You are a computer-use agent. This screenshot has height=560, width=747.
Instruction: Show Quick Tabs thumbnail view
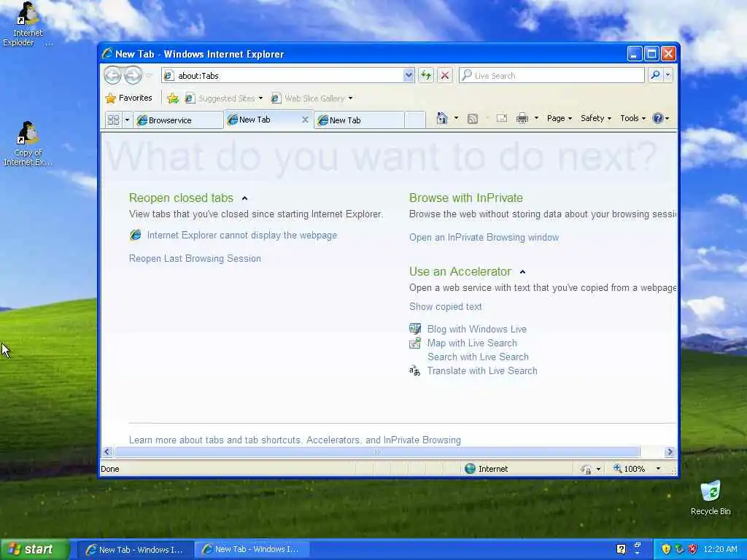point(113,120)
